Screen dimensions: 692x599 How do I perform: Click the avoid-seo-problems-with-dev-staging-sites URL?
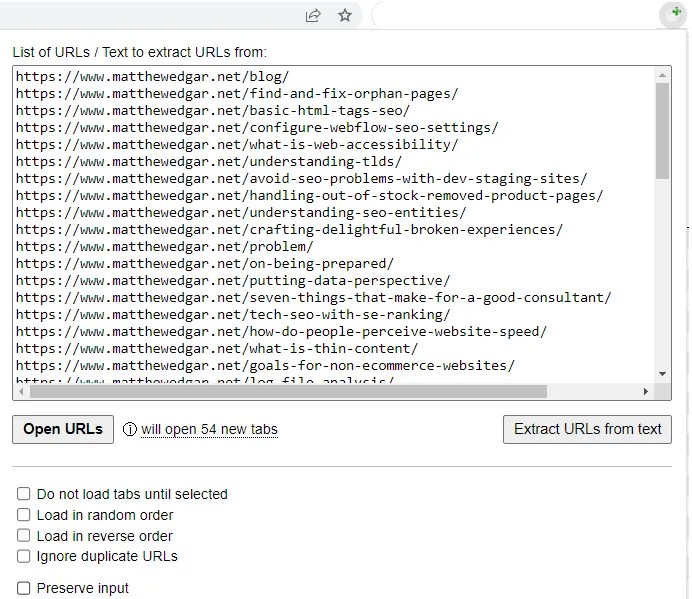[x=301, y=179]
